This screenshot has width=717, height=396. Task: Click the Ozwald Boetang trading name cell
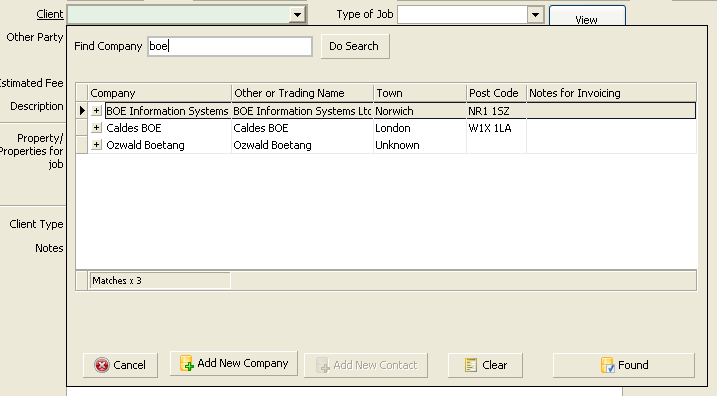[x=302, y=145]
